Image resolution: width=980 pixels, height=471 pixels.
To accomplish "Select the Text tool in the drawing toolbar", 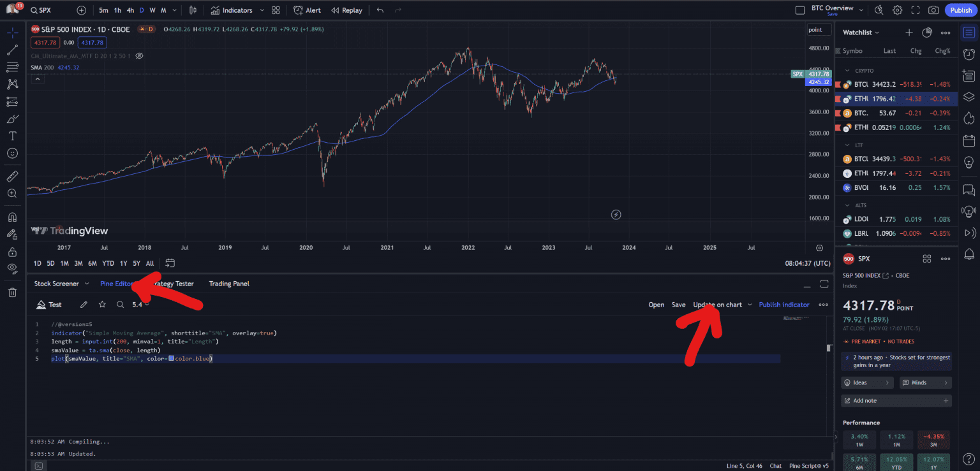I will 12,135.
